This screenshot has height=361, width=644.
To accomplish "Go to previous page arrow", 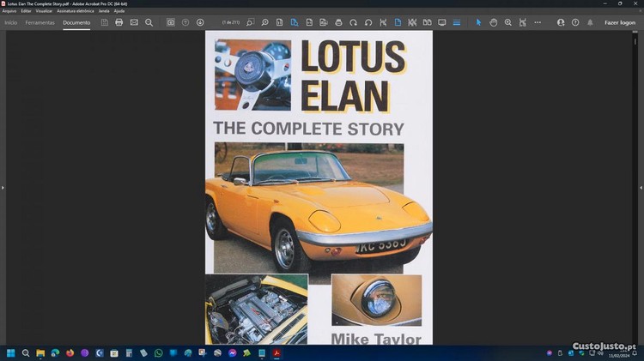I will click(185, 22).
